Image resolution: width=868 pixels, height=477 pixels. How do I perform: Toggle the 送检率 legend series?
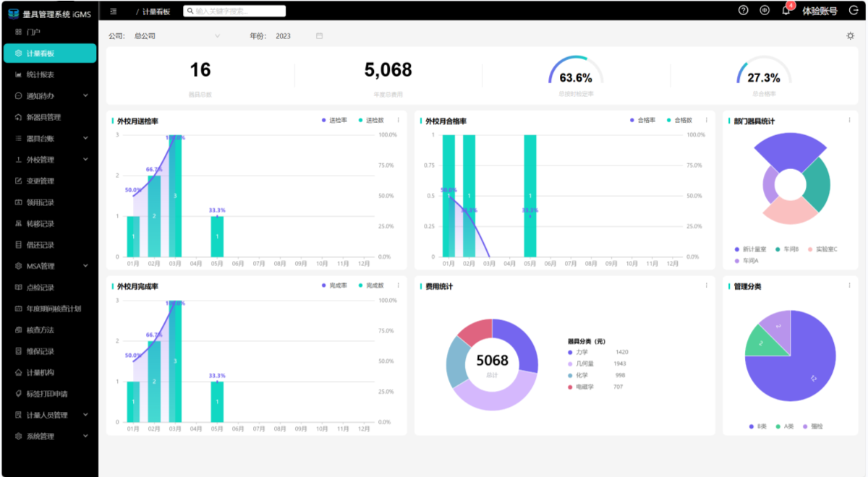coord(333,120)
